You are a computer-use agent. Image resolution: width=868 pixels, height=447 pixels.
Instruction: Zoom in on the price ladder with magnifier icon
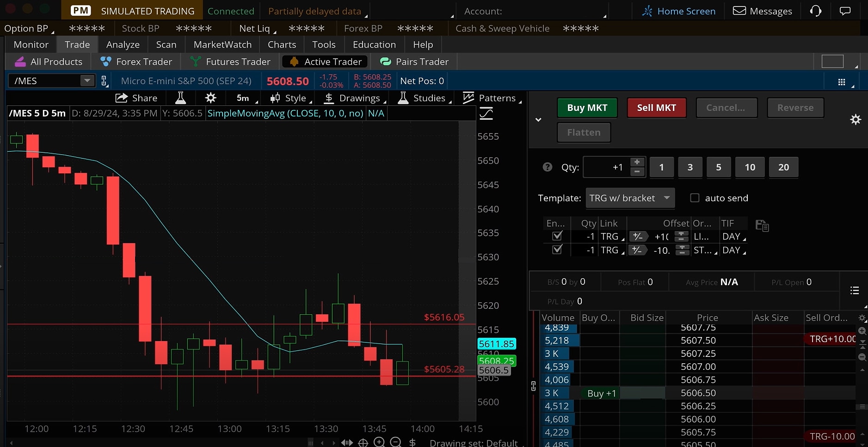[862, 331]
